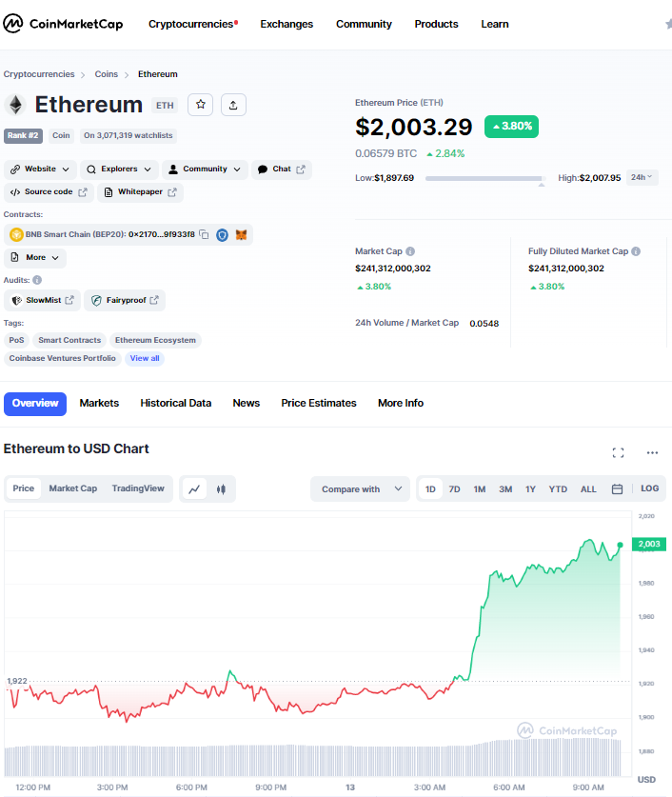Click the BNB chain coin icon
The image size is (672, 797).
[x=16, y=234]
